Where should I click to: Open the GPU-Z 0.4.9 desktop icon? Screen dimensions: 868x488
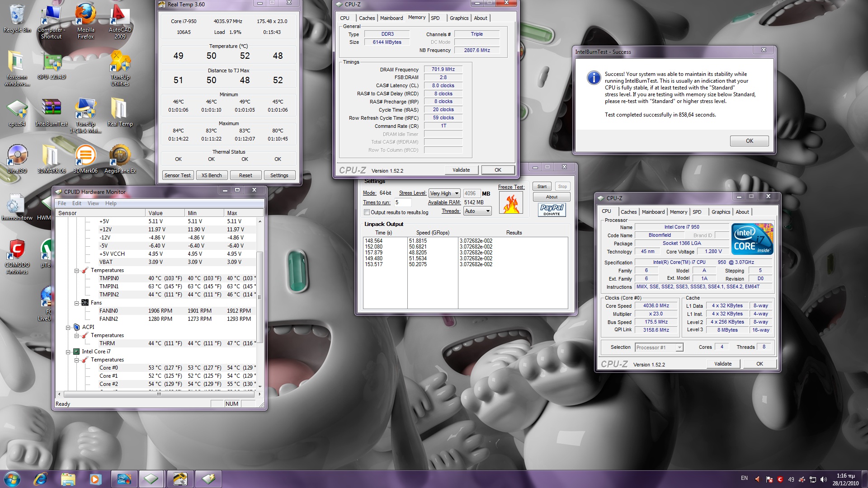pyautogui.click(x=52, y=66)
